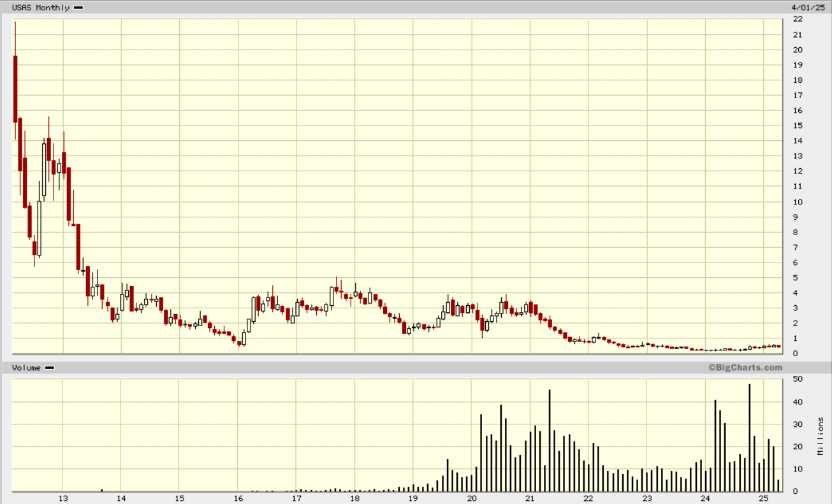Click the 50 label on volume axis
Viewport: 832px width, 504px height.
point(797,379)
